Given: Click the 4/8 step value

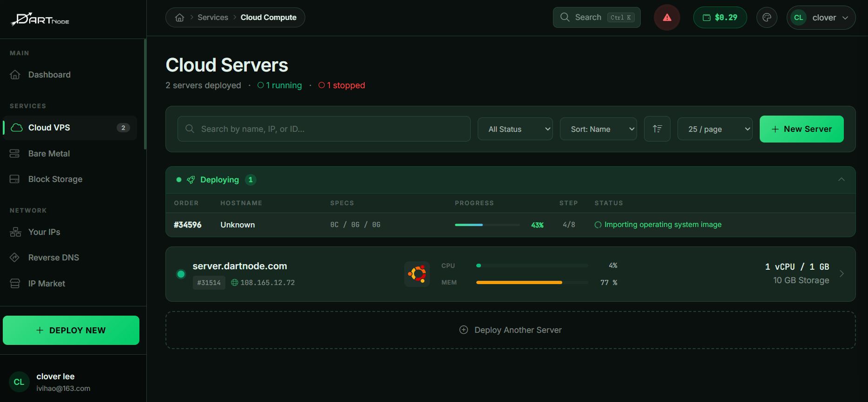Looking at the screenshot, I should point(569,225).
